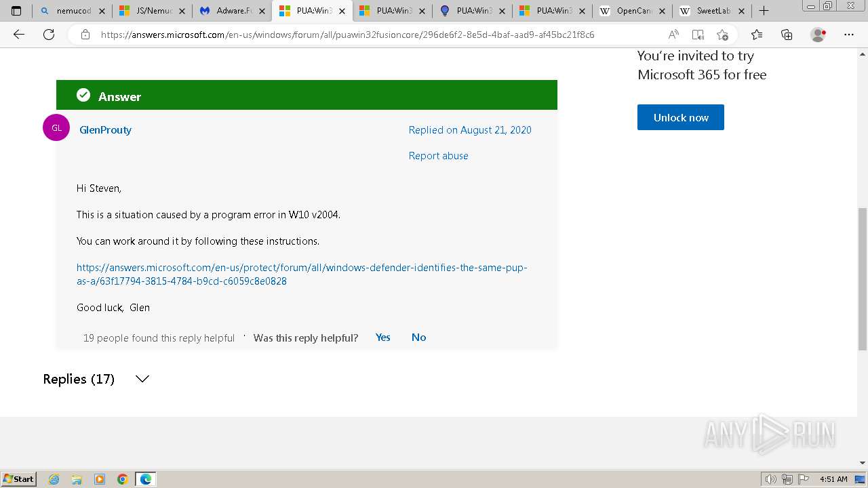Refresh the current page
This screenshot has width=868, height=488.
(49, 35)
